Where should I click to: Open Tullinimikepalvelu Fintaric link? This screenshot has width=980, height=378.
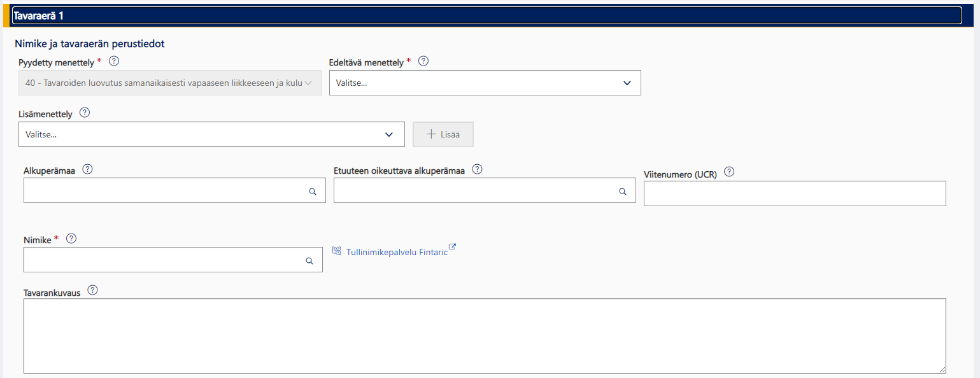396,252
